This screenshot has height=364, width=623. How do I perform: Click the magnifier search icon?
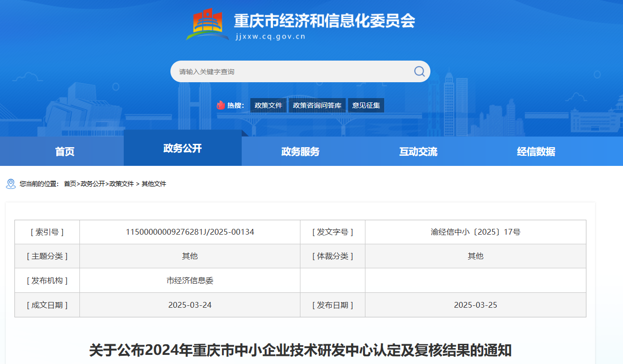(419, 72)
